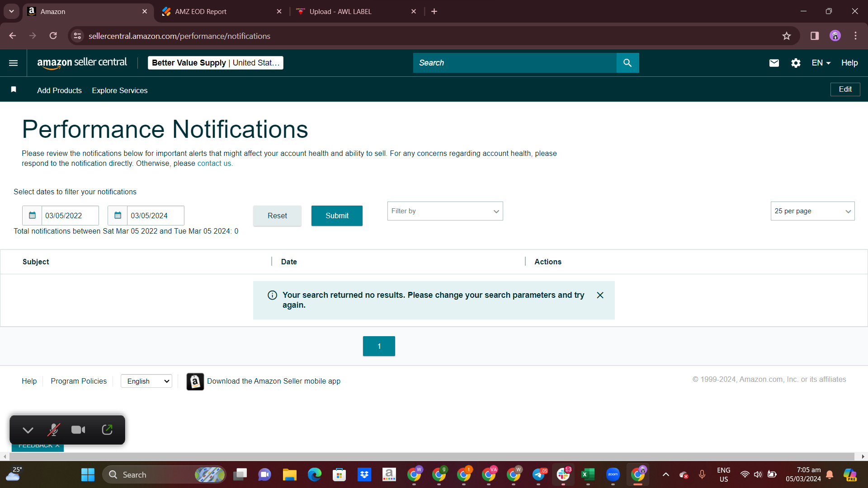Open Chrome three-dot menu
868x488 pixels.
click(855, 36)
